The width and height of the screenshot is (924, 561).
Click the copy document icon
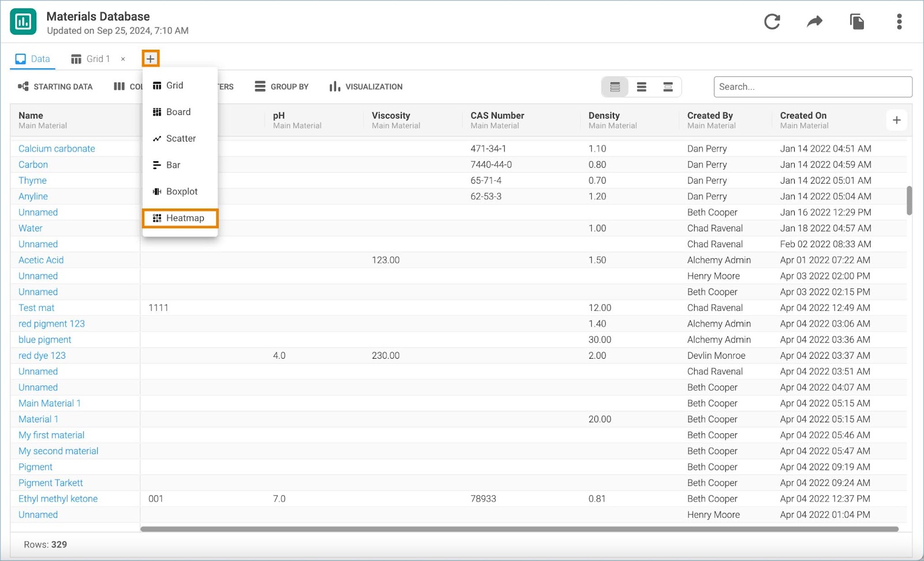[x=857, y=22]
